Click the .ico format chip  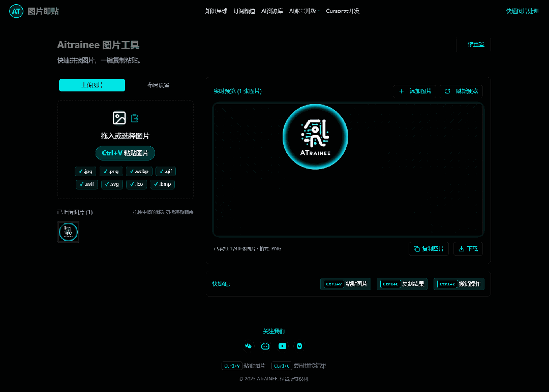point(137,184)
